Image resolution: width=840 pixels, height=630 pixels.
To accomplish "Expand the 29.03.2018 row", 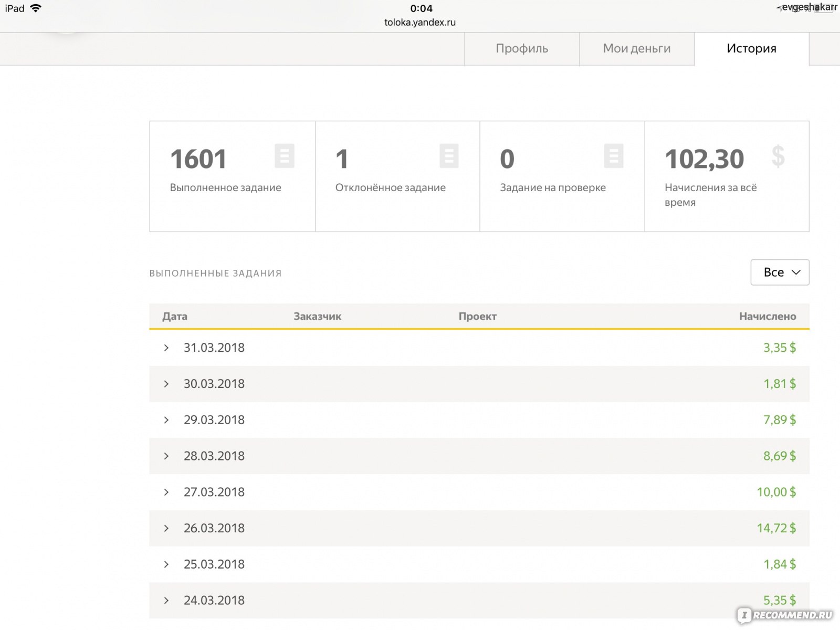I will [x=166, y=420].
